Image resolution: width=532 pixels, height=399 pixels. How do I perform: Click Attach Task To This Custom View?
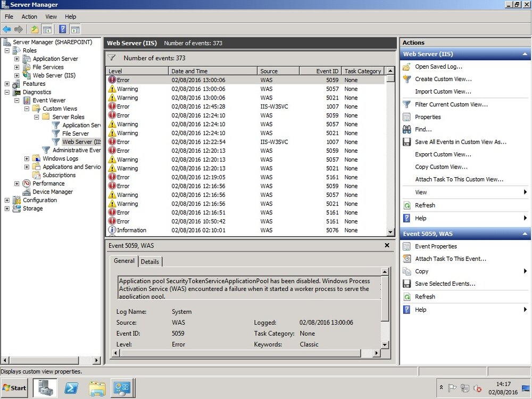(x=459, y=179)
